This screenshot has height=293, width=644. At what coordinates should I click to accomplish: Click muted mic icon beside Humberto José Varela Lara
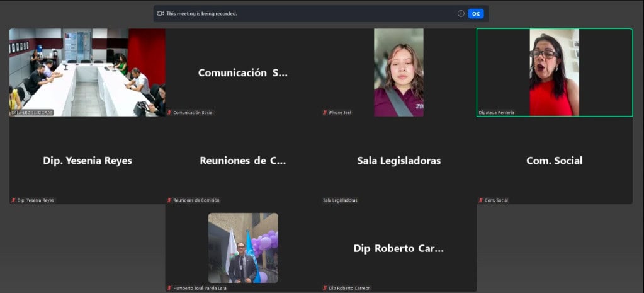[169, 288]
